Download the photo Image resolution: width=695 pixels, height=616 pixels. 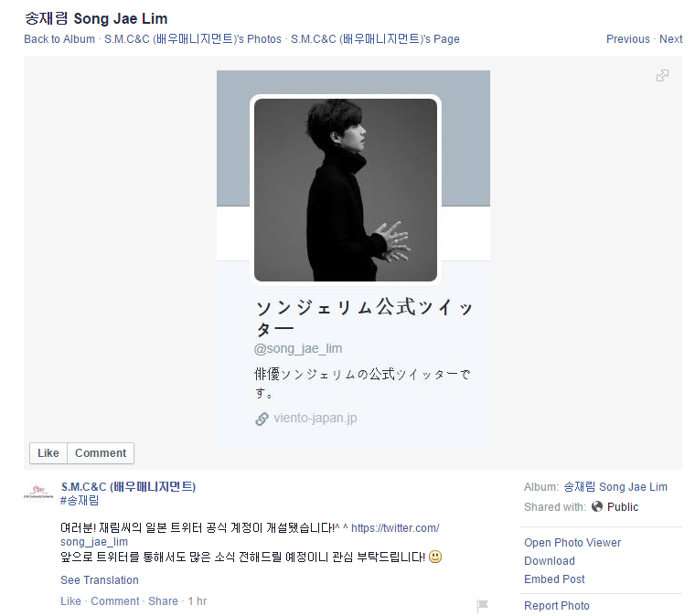coord(550,560)
